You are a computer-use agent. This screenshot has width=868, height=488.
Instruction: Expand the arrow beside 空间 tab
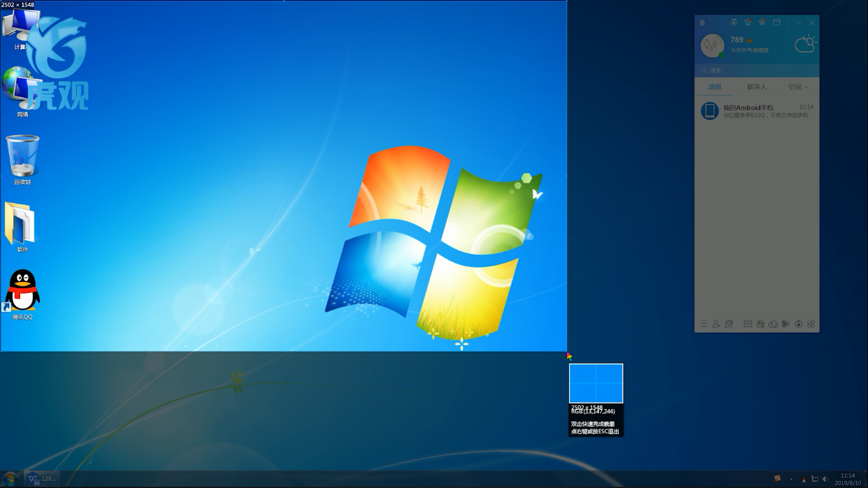[x=806, y=87]
